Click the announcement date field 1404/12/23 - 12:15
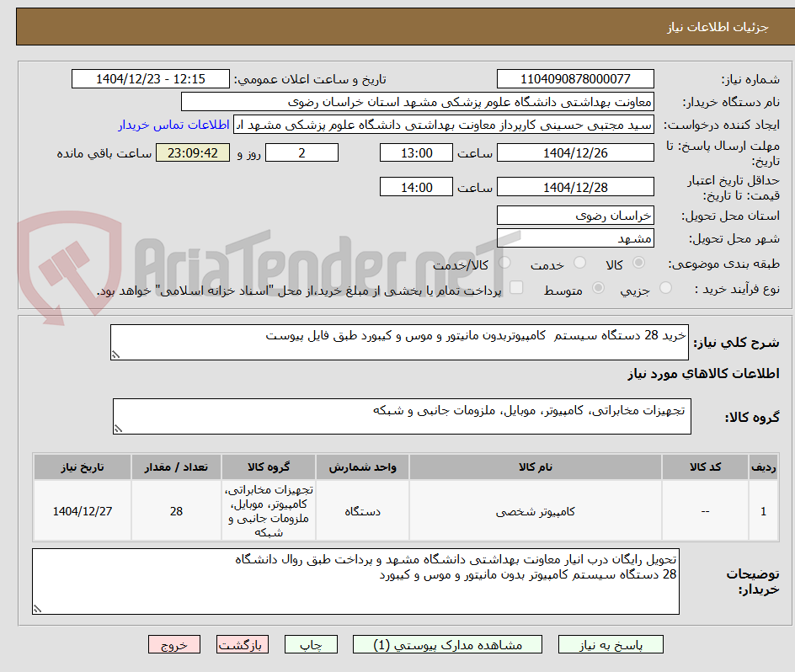The width and height of the screenshot is (795, 672). (151, 79)
